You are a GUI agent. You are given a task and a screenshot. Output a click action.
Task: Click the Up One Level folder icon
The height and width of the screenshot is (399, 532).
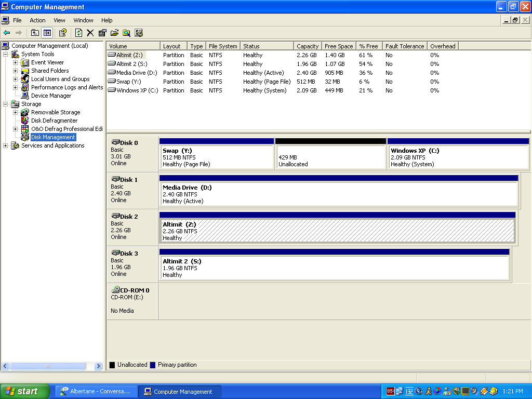35,33
